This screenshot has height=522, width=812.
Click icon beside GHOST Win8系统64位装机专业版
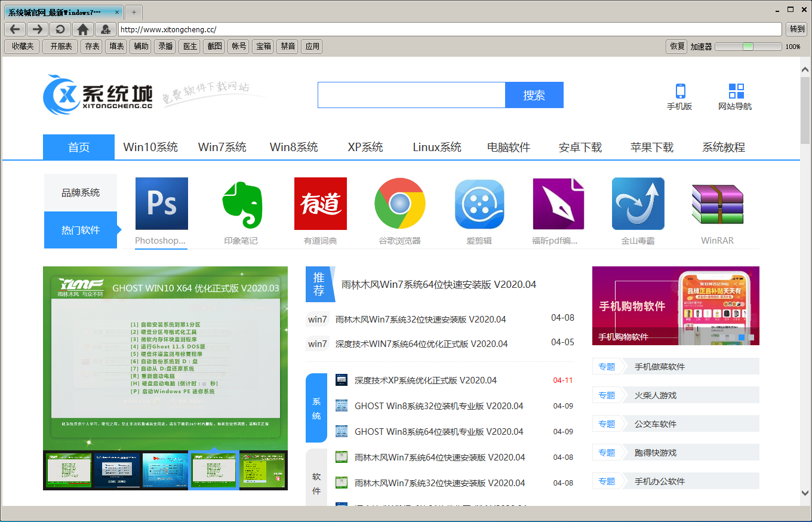[x=342, y=431]
